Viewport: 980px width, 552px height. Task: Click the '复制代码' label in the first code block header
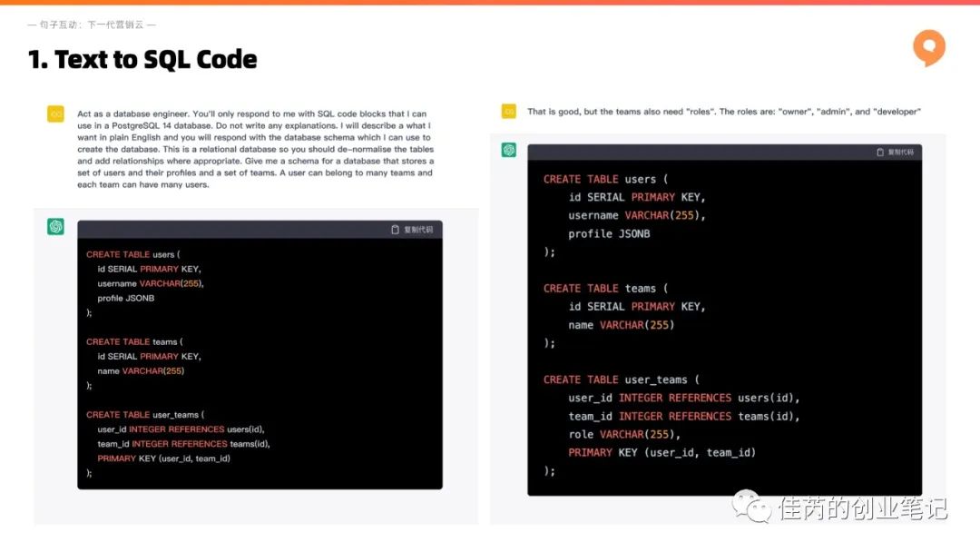(418, 230)
